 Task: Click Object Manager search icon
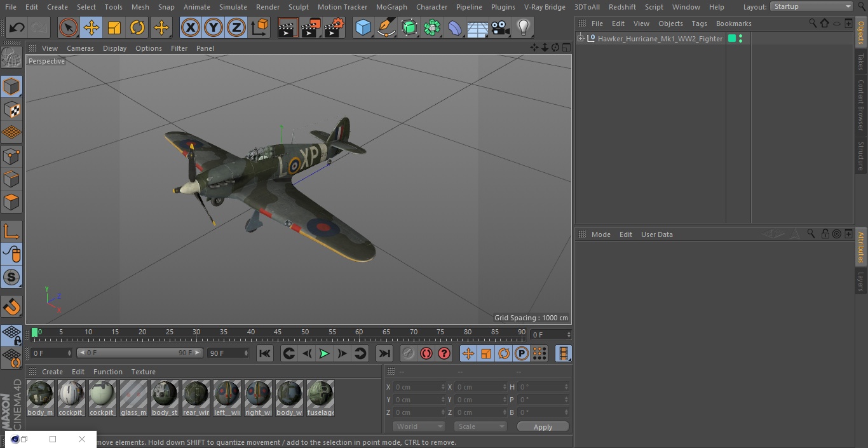(x=813, y=23)
